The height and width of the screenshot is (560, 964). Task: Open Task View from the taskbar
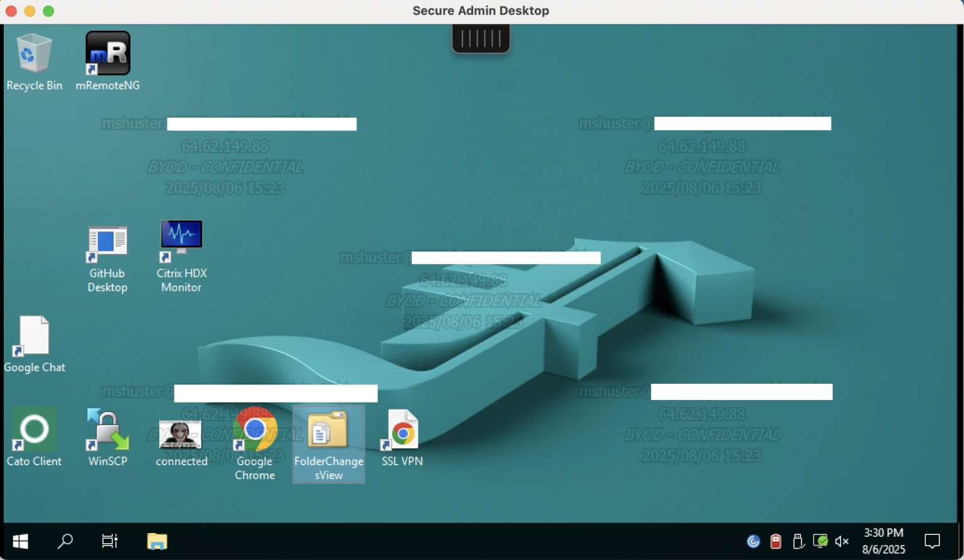pos(109,541)
